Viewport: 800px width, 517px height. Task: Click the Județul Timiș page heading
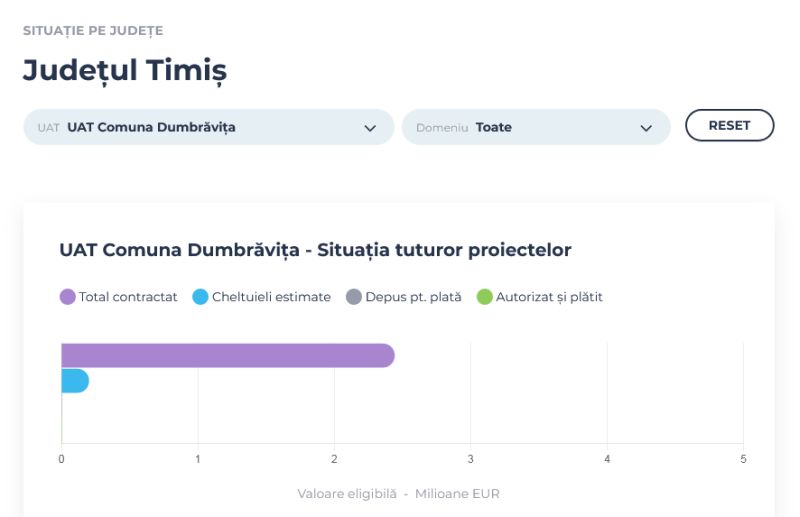coord(125,70)
